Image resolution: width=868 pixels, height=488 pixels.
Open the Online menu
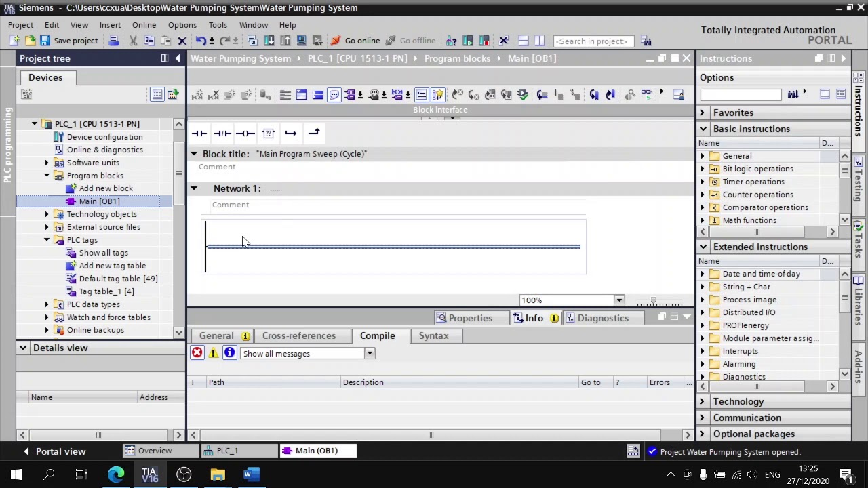coord(144,25)
